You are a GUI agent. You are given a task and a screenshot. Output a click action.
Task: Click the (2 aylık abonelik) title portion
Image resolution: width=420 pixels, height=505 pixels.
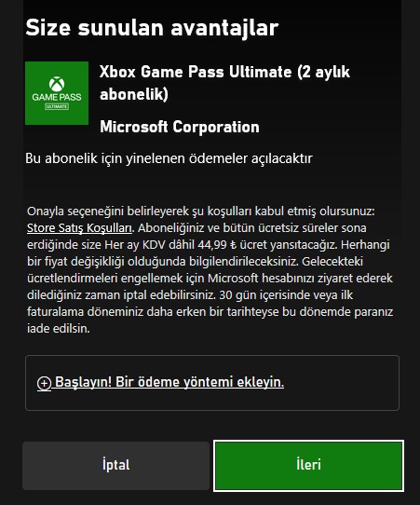click(x=224, y=83)
